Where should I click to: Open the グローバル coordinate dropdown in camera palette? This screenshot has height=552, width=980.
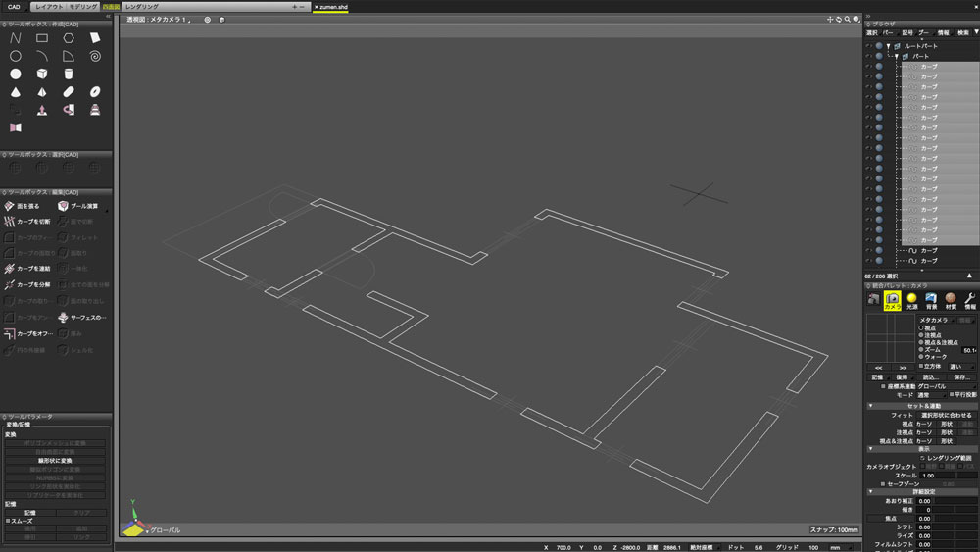coord(947,387)
